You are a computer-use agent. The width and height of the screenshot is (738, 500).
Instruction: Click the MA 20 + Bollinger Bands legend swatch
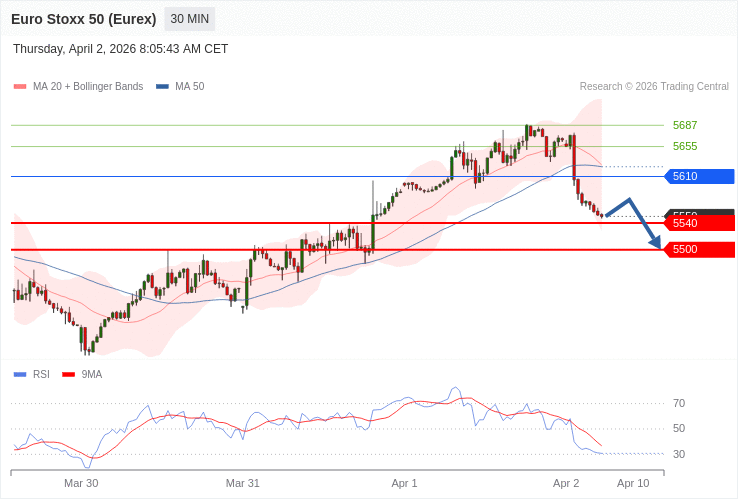[x=20, y=87]
